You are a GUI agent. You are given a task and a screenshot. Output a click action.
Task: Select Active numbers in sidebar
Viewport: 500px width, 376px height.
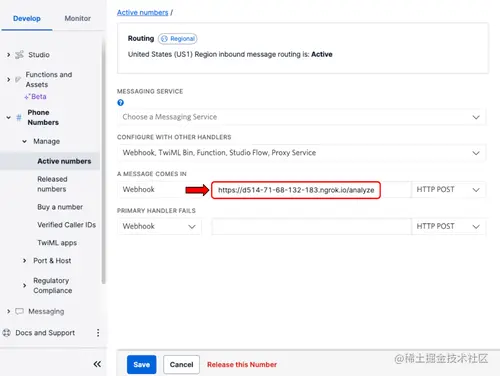click(x=64, y=161)
